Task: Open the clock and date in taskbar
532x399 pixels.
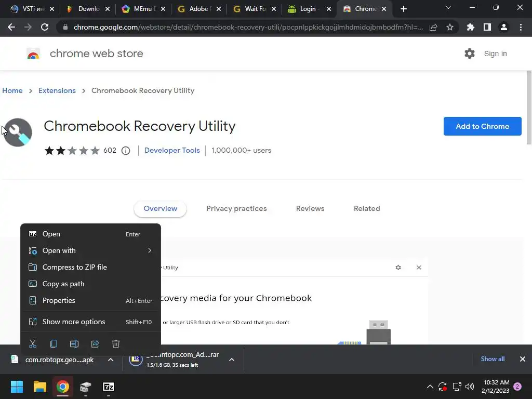Action: (495, 387)
